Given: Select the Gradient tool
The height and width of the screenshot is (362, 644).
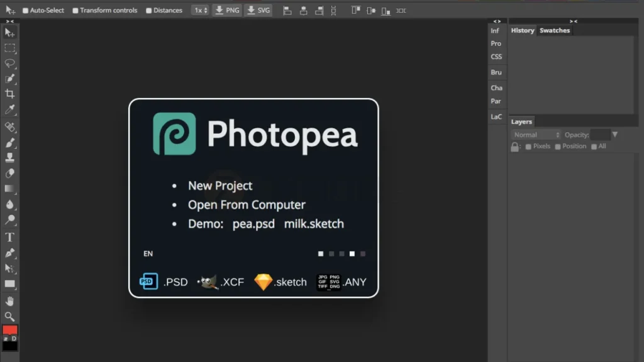Looking at the screenshot, I should pyautogui.click(x=9, y=189).
